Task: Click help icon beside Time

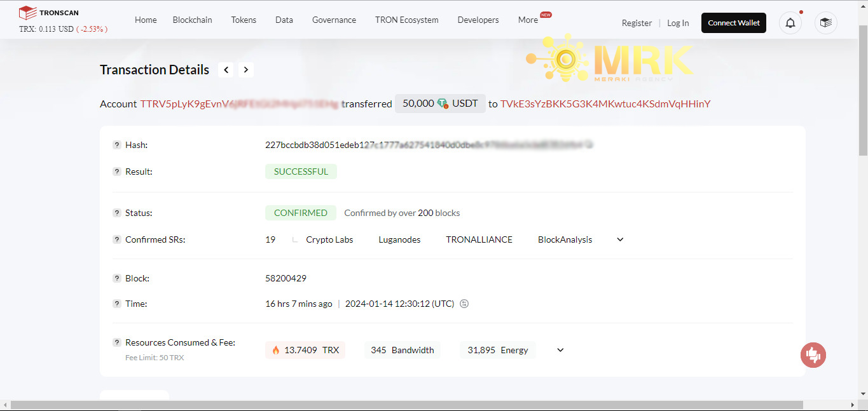Action: 117,304
